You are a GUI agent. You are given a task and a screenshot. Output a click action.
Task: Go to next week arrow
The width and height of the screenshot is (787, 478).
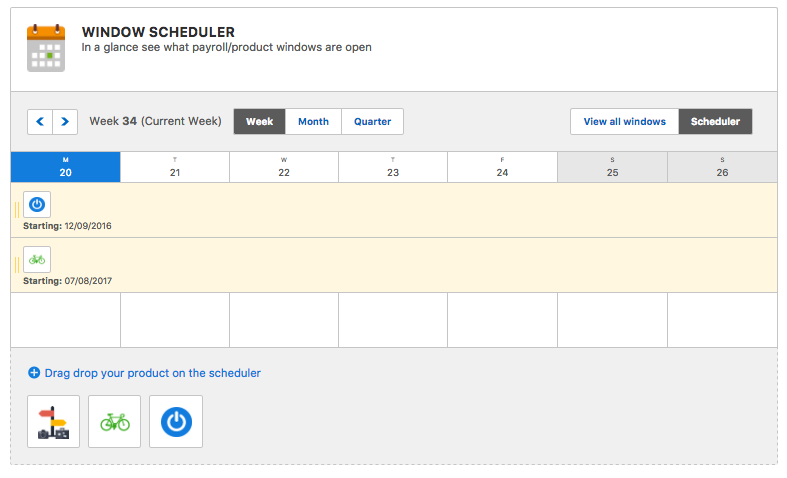[x=65, y=122]
